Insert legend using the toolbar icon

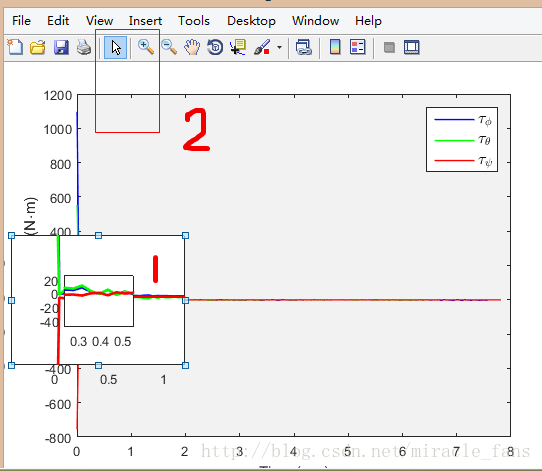click(x=357, y=47)
